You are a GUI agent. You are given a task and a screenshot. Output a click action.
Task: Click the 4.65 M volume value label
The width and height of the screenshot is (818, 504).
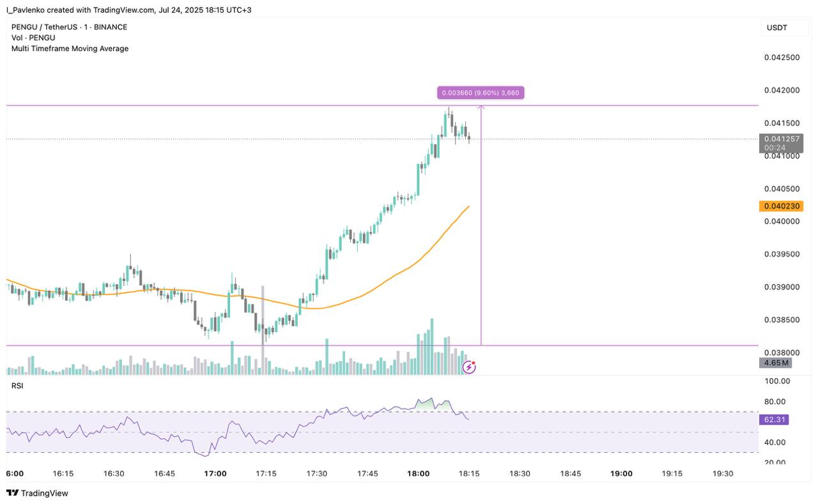pyautogui.click(x=775, y=363)
